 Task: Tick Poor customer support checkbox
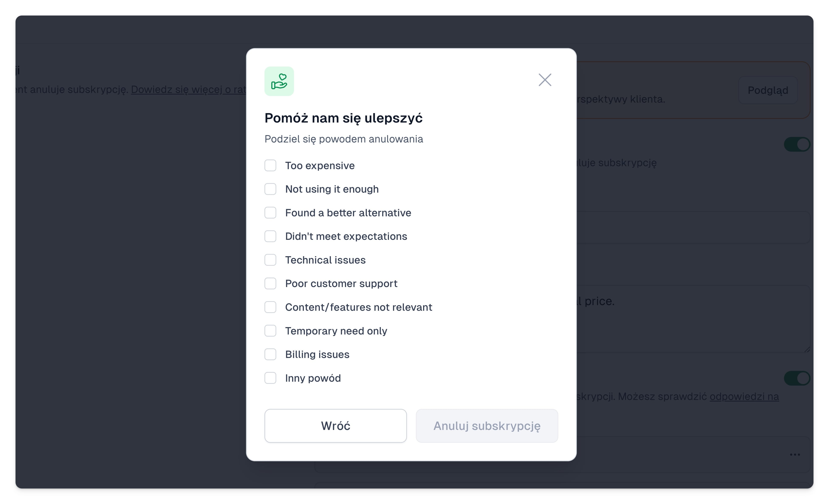click(x=270, y=283)
